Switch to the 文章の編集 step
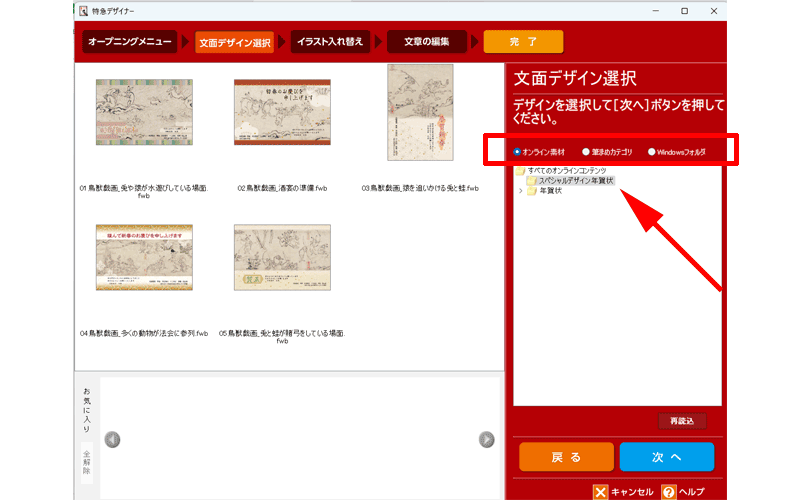The height and width of the screenshot is (500, 800). 427,41
